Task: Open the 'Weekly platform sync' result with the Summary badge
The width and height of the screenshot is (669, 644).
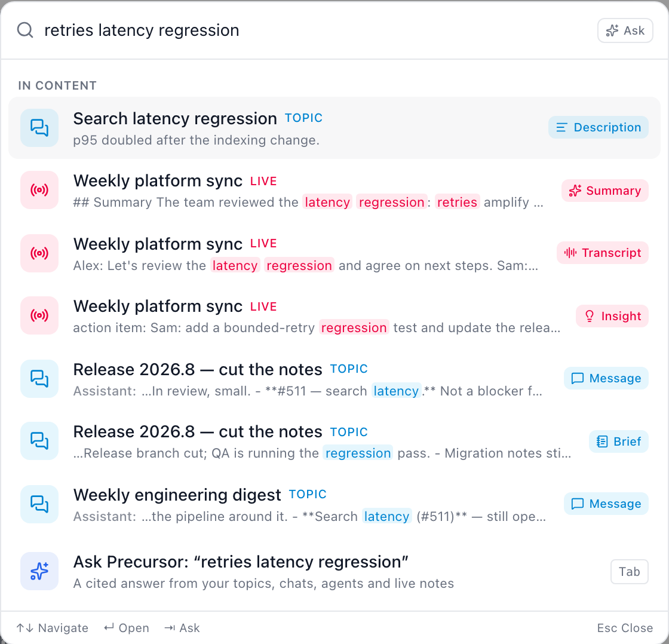Action: pos(334,191)
